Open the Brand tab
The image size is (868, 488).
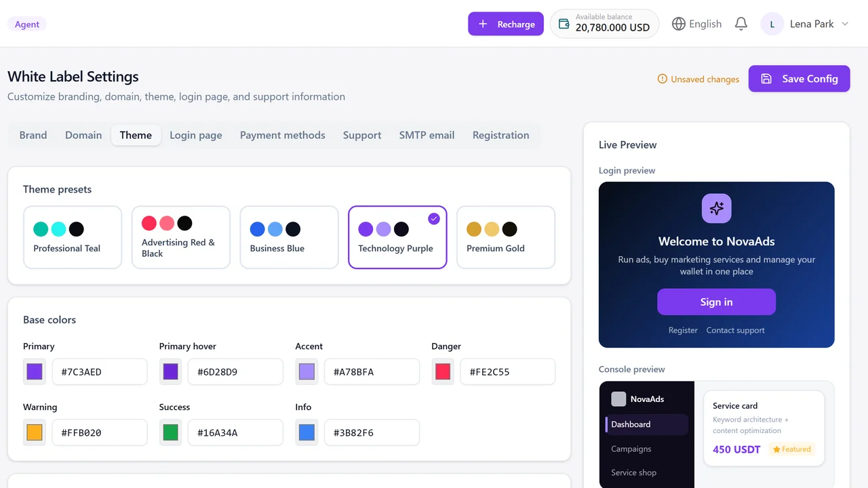pos(33,135)
